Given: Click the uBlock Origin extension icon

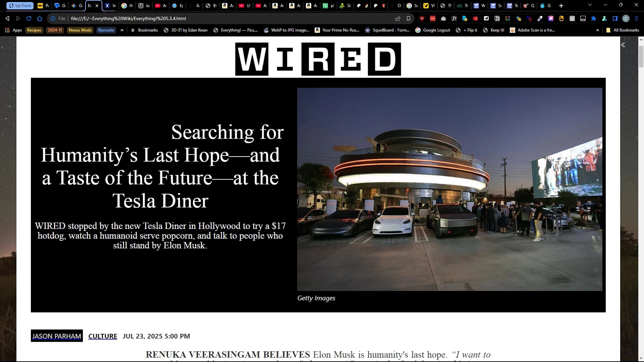Looking at the screenshot, I should (422, 18).
